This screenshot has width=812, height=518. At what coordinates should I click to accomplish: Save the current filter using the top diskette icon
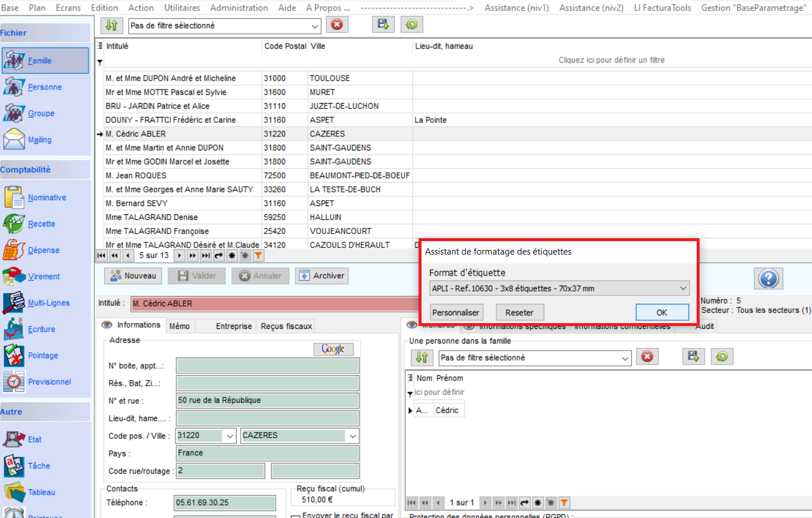(x=383, y=25)
